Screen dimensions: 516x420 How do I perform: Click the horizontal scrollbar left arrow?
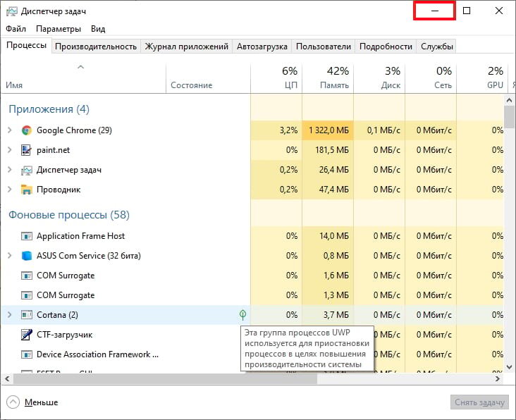coord(7,379)
